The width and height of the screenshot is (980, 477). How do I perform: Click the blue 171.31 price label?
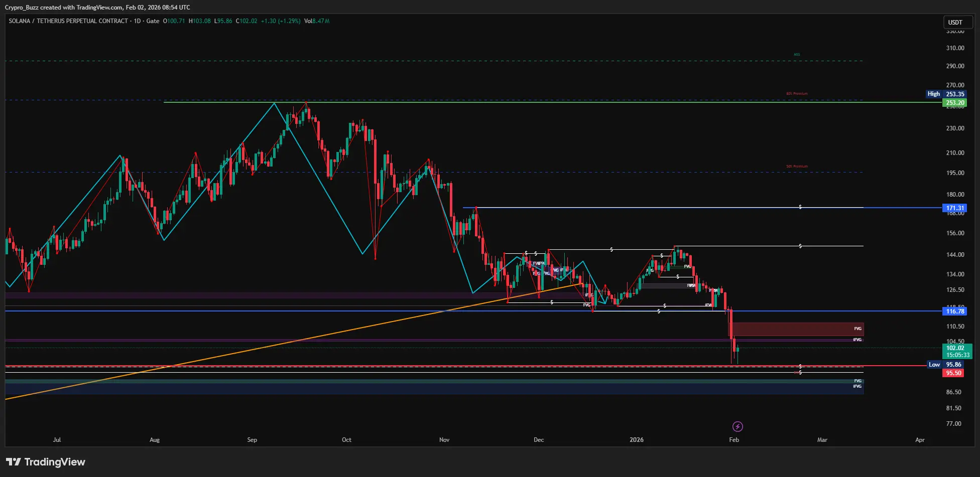tap(955, 208)
